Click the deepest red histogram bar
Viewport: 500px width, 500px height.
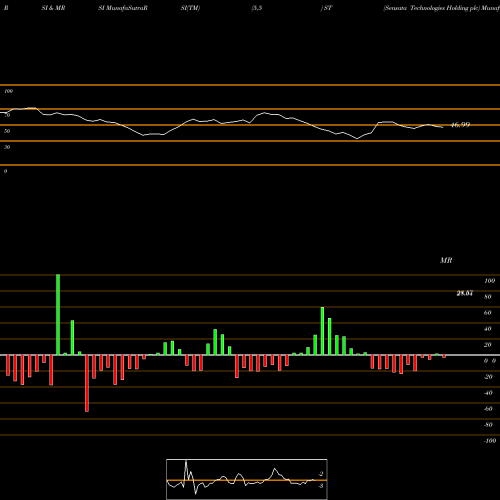87,383
